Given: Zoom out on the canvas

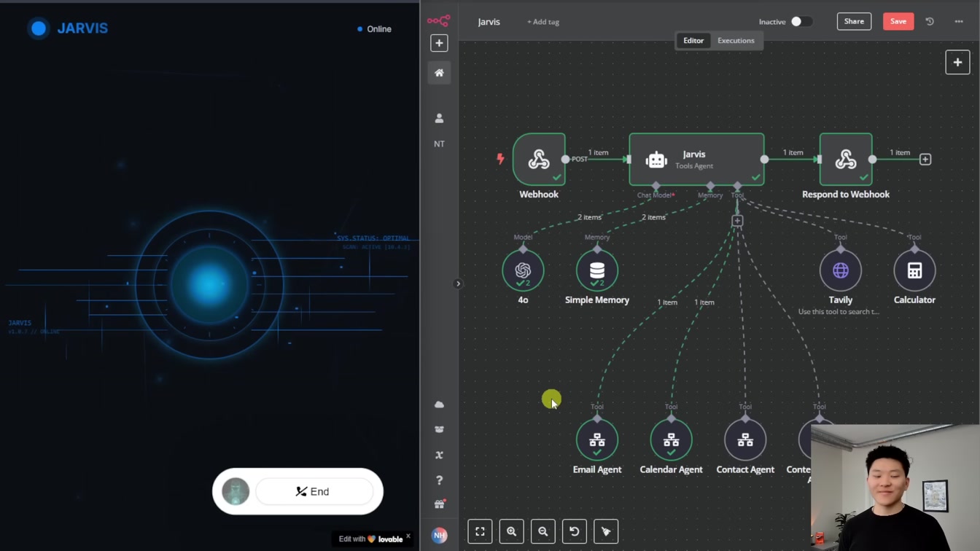Looking at the screenshot, I should click(x=542, y=531).
